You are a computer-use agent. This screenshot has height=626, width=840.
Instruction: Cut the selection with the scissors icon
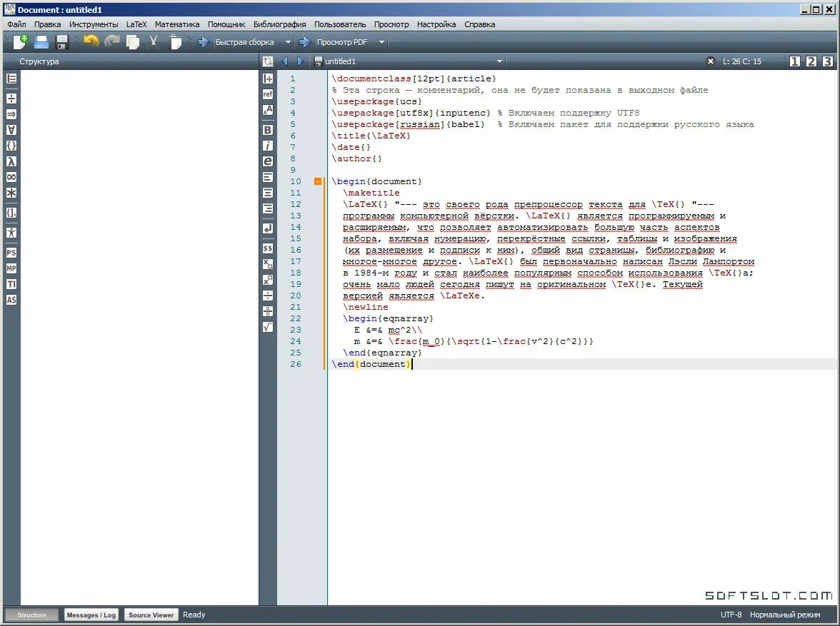(153, 41)
